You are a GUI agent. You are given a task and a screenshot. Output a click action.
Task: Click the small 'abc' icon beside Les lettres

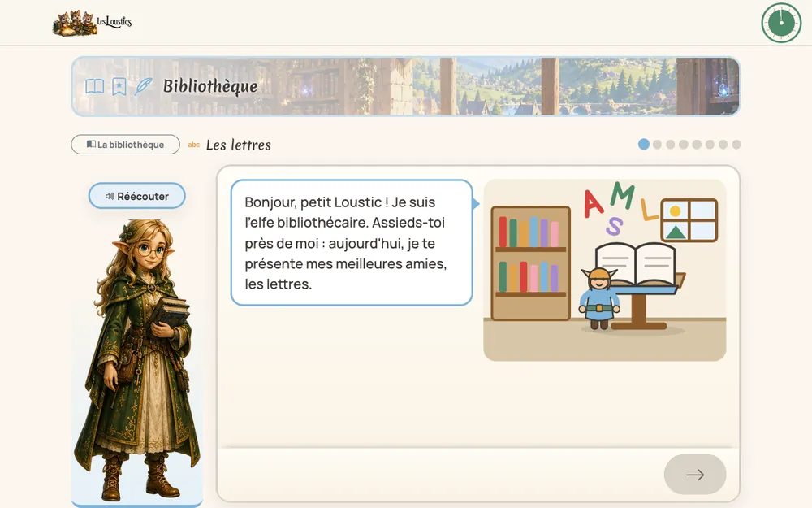(194, 145)
